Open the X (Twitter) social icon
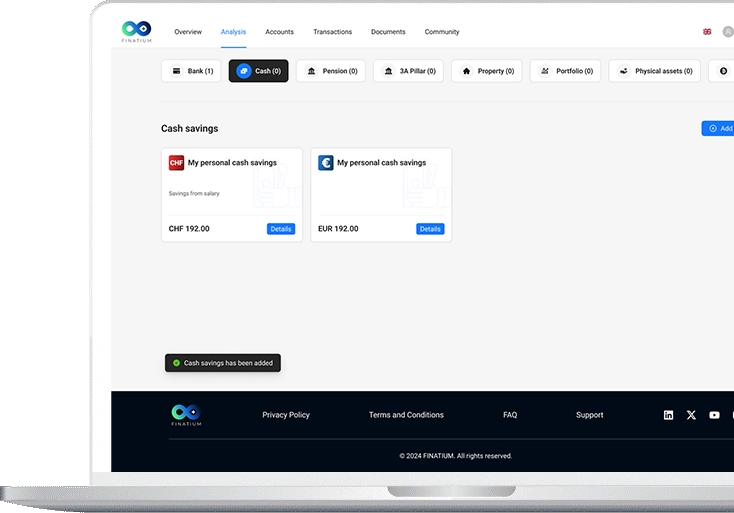This screenshot has width=734, height=513. pos(691,415)
